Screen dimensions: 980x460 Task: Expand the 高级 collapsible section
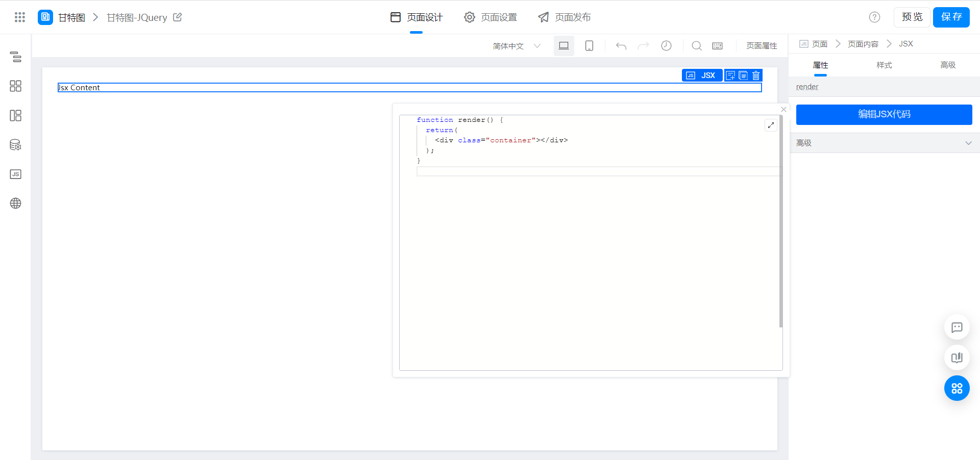(885, 143)
